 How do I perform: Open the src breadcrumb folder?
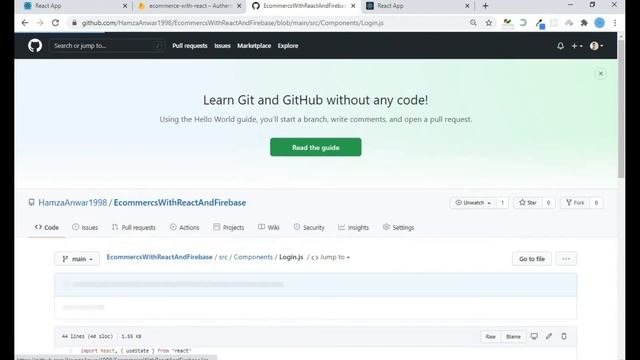pos(223,257)
